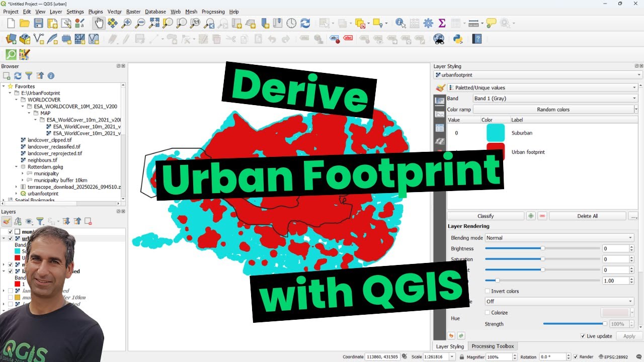This screenshot has height=362, width=644.
Task: Collapse the WORLDCOVER folder in Browser
Action: click(x=17, y=100)
